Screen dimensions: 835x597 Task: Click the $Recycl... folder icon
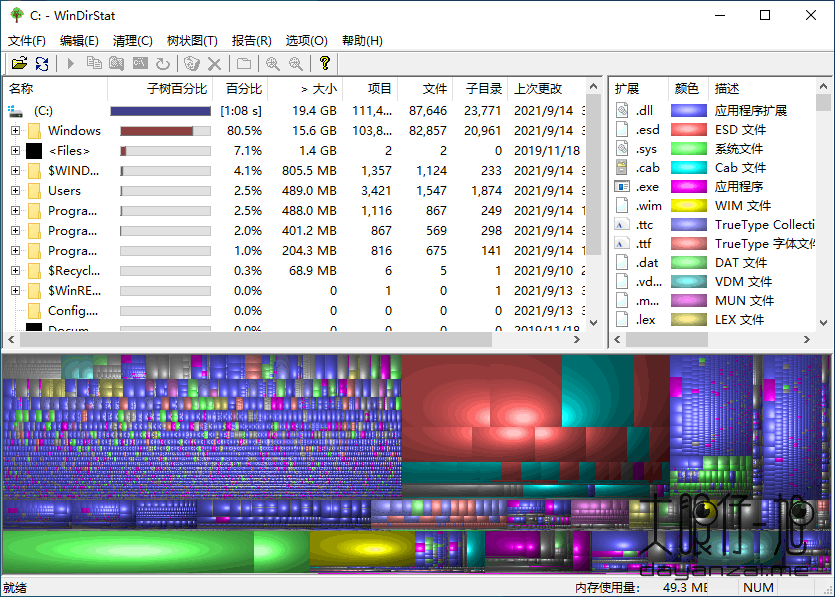34,271
